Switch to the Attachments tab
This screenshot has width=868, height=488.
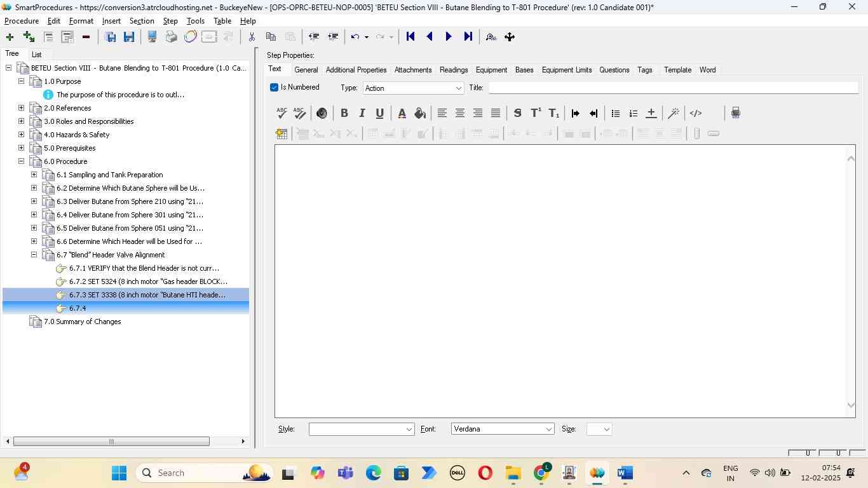[x=413, y=70]
